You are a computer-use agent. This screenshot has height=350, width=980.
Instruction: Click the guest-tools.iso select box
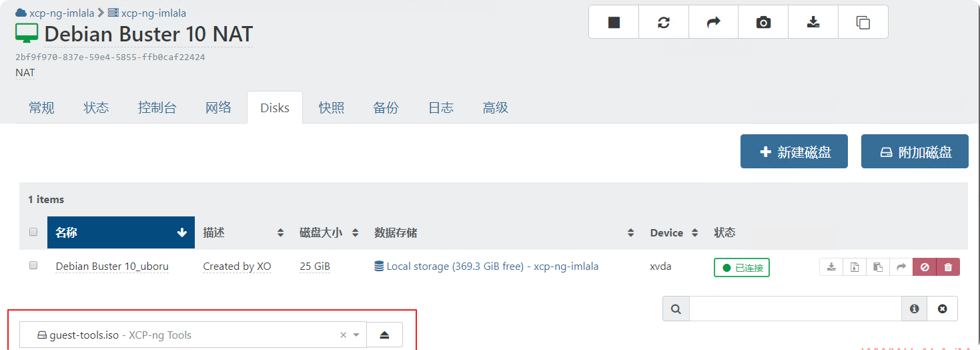click(x=193, y=335)
